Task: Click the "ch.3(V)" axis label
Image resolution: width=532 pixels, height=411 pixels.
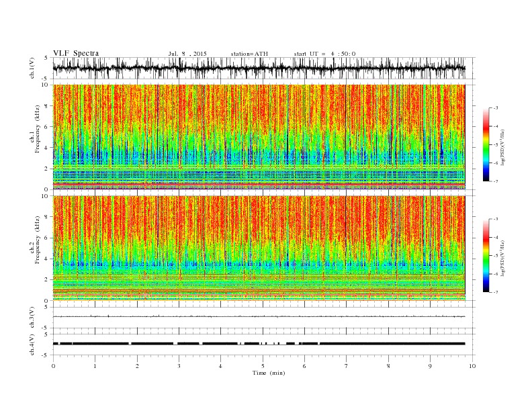Action: [32, 317]
